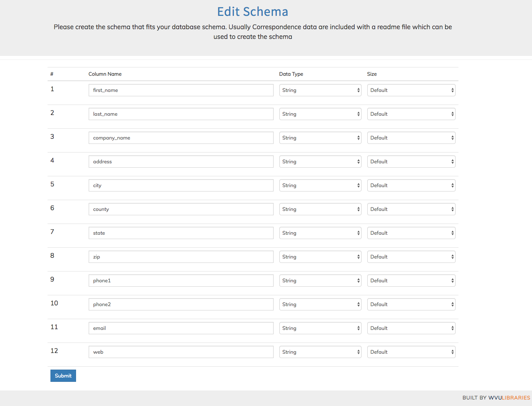Open the Data Type dropdown for phone1
Image resolution: width=532 pixels, height=406 pixels.
point(320,280)
